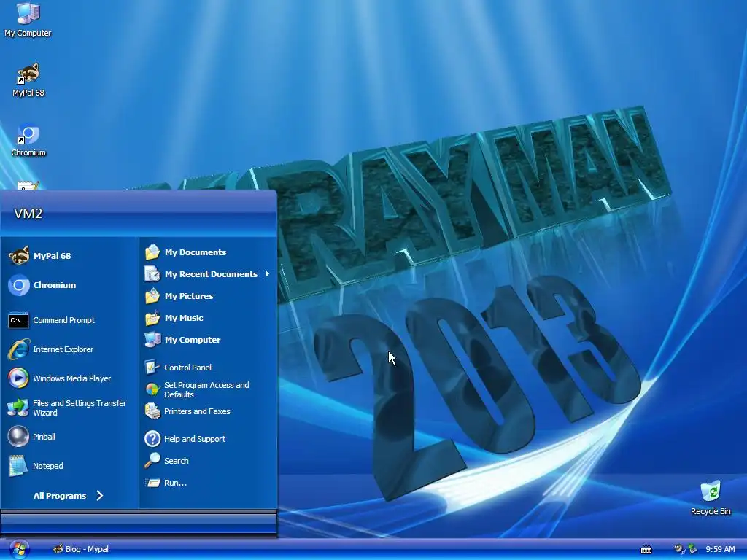Start the Pinball game
Image resolution: width=747 pixels, height=560 pixels.
[69, 437]
